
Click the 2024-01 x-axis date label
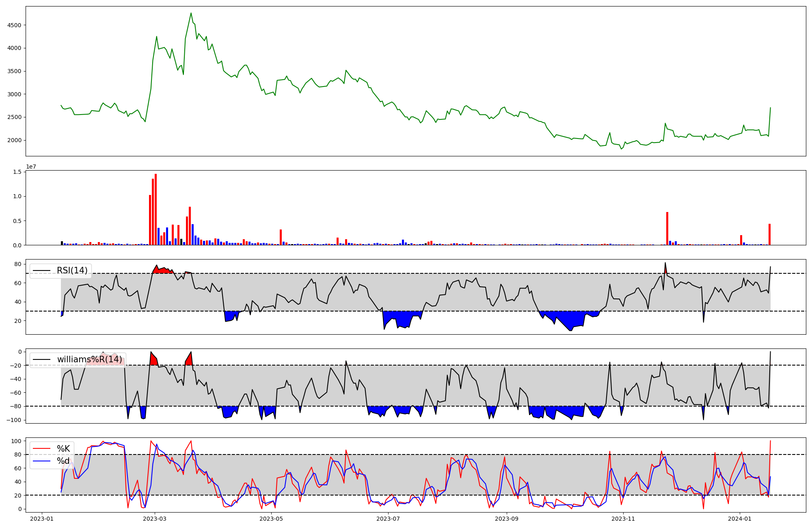coord(740,519)
